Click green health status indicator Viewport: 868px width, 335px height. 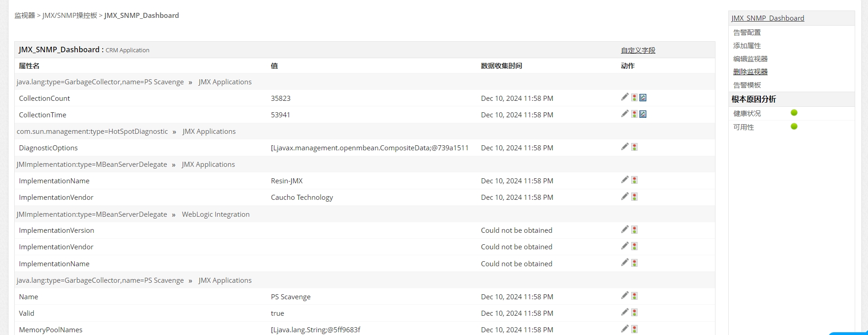click(x=794, y=113)
